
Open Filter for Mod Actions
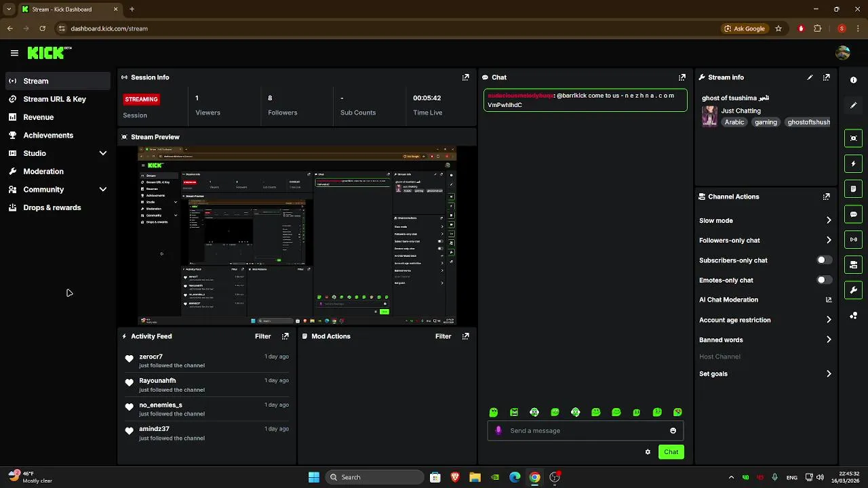click(443, 336)
